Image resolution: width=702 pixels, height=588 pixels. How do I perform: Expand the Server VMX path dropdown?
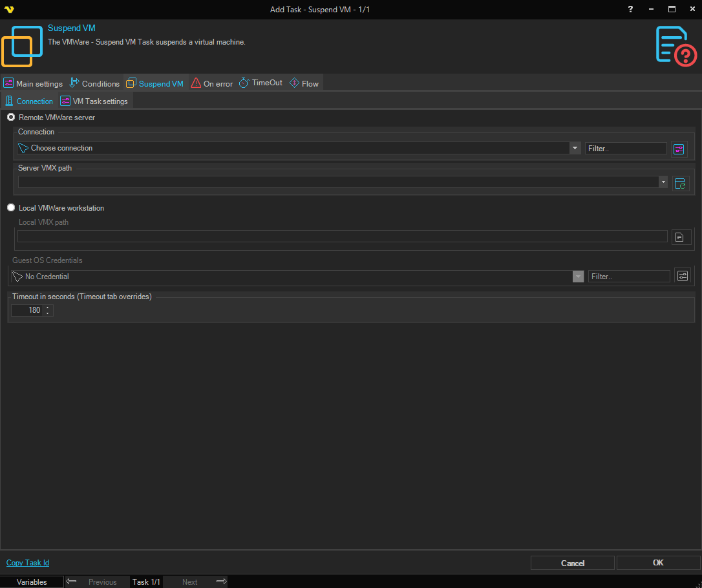[663, 182]
